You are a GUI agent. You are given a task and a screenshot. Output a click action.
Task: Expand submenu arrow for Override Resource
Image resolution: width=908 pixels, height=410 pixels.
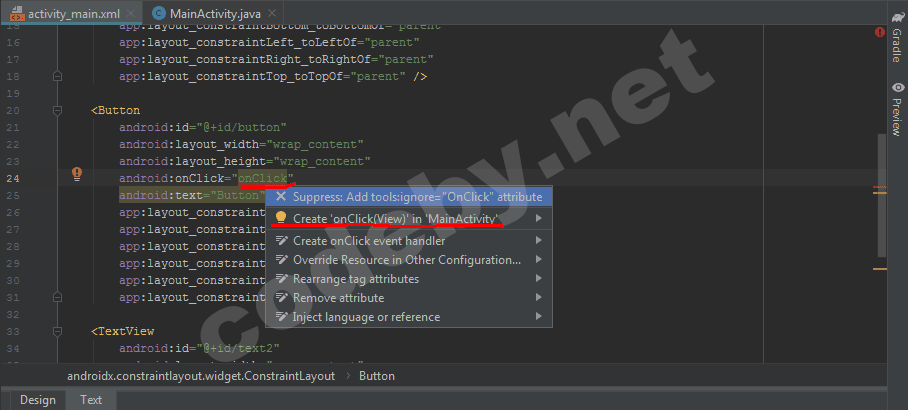(539, 259)
